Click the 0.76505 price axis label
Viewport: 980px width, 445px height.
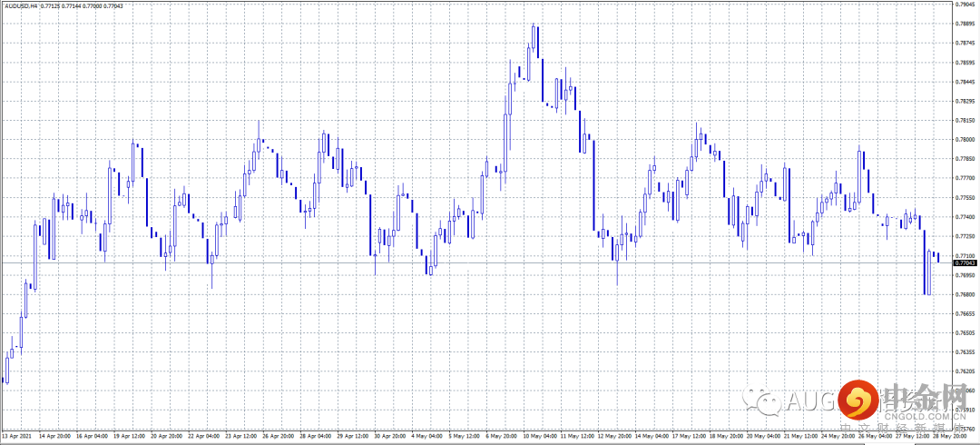pos(966,333)
